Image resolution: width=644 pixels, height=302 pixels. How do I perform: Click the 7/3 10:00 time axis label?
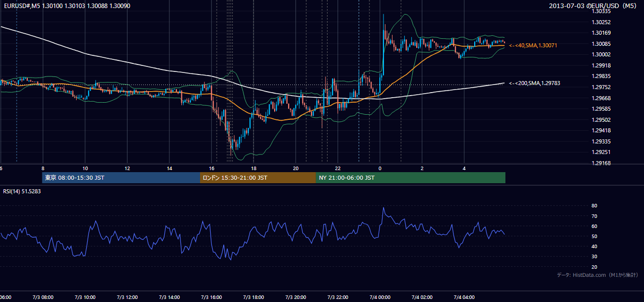pos(85,297)
